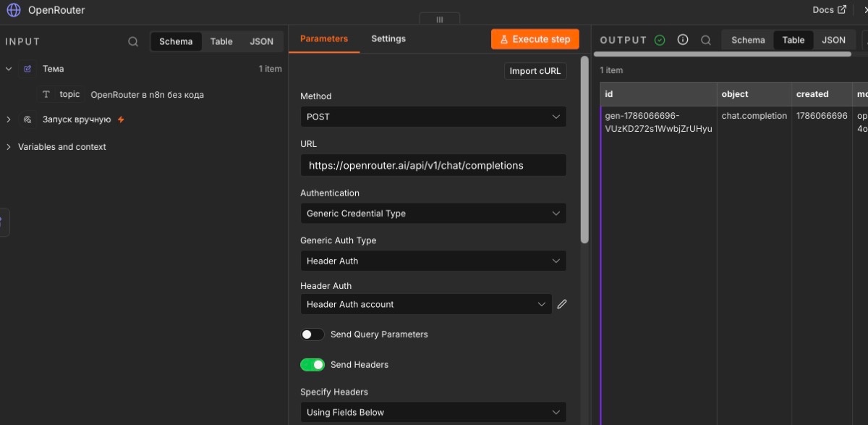This screenshot has width=868, height=425.
Task: Click the Тема node edit icon
Action: click(x=27, y=69)
